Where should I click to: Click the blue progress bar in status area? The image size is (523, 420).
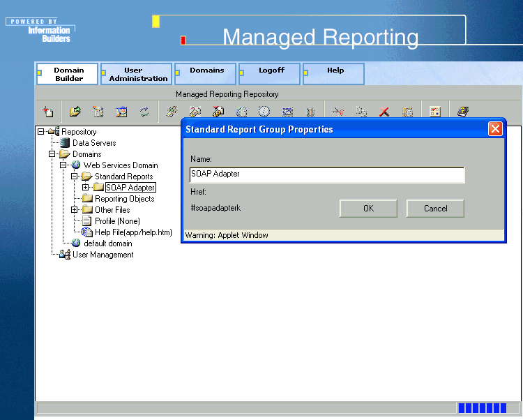pos(483,408)
